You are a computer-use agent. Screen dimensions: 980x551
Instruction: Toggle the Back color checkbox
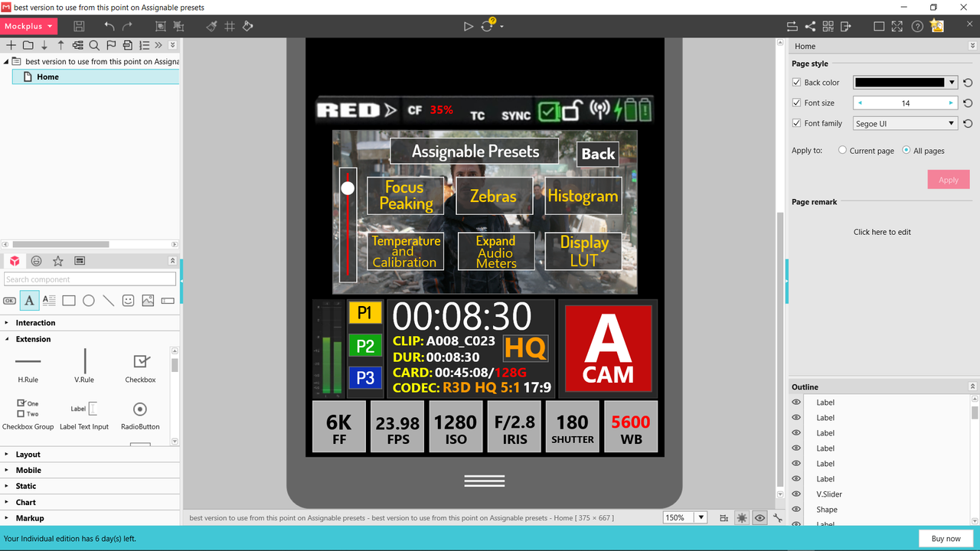(x=796, y=83)
